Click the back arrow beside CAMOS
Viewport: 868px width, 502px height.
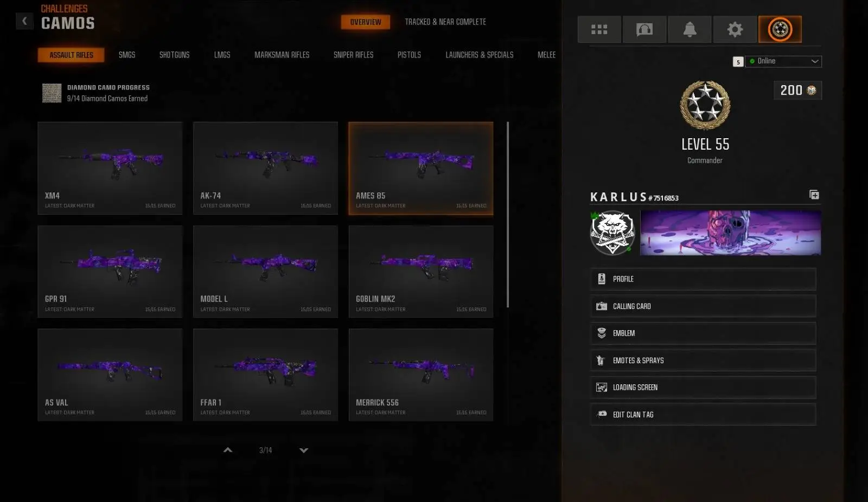(24, 21)
